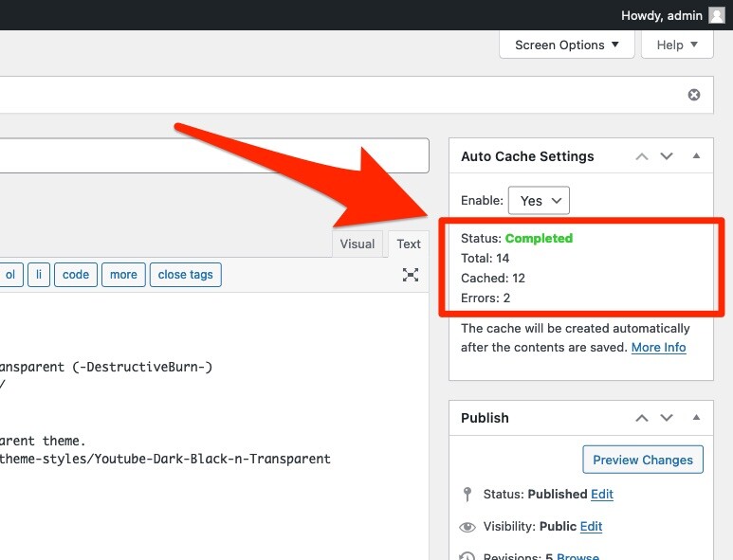This screenshot has width=733, height=560.
Task: Switch to the Visual editor tab
Action: [357, 244]
